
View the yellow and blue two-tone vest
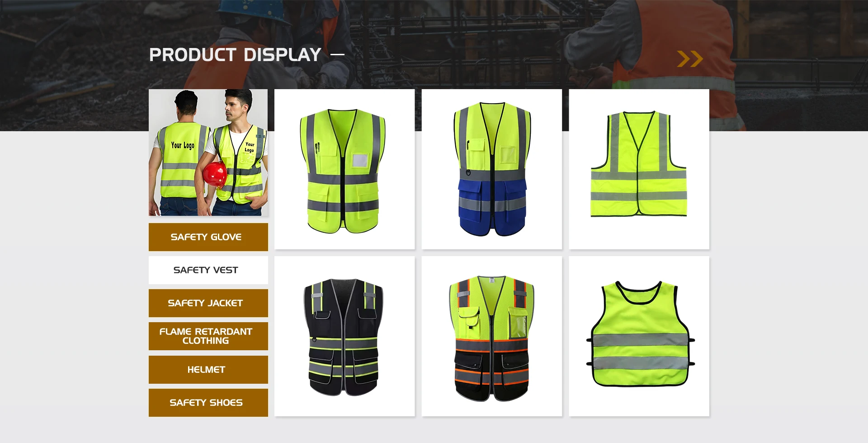coord(491,169)
